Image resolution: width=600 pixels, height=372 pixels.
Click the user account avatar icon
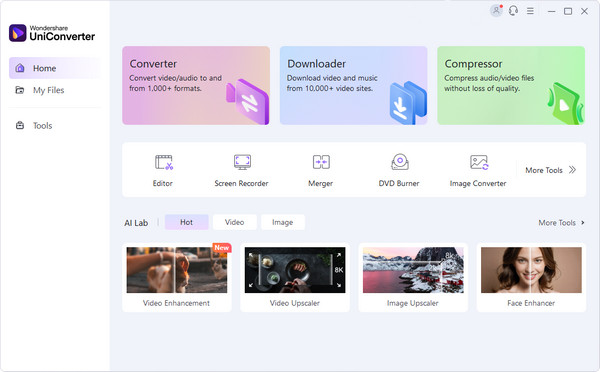click(496, 11)
